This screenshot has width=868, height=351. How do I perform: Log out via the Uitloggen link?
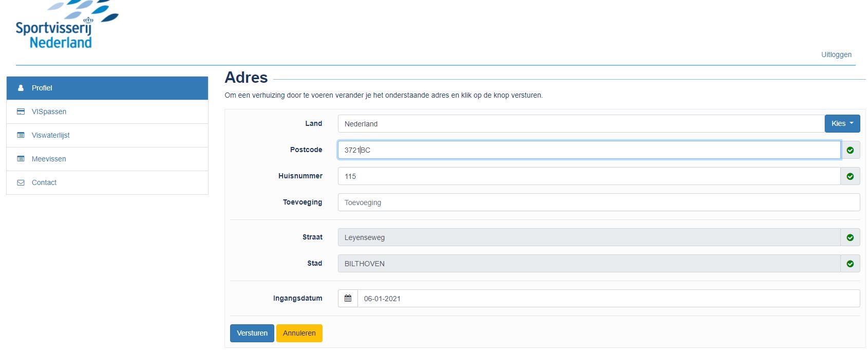[836, 54]
